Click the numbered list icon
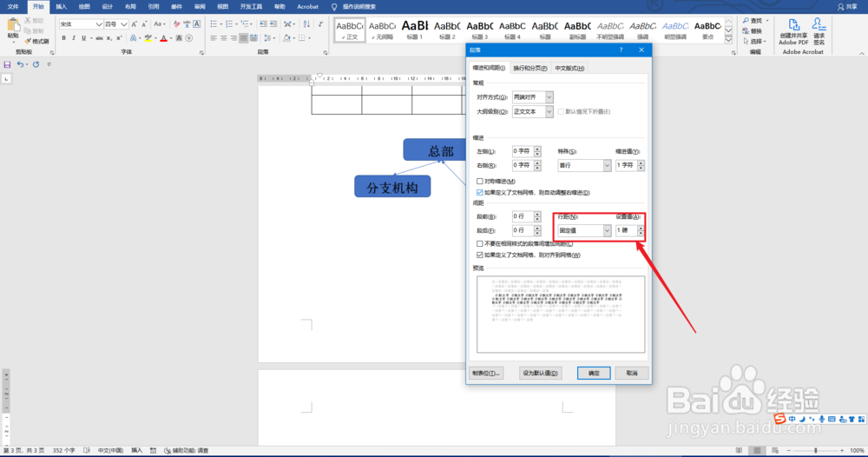Image resolution: width=868 pixels, height=457 pixels. coord(229,24)
